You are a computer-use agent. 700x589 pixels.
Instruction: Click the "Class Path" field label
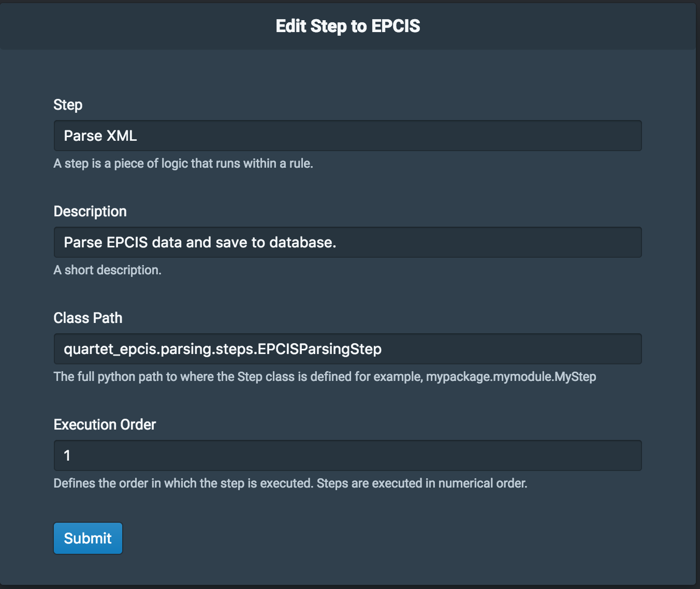(88, 318)
